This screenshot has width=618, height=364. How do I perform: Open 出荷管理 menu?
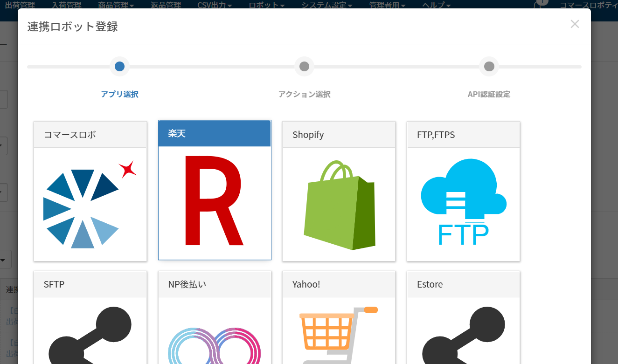[20, 6]
